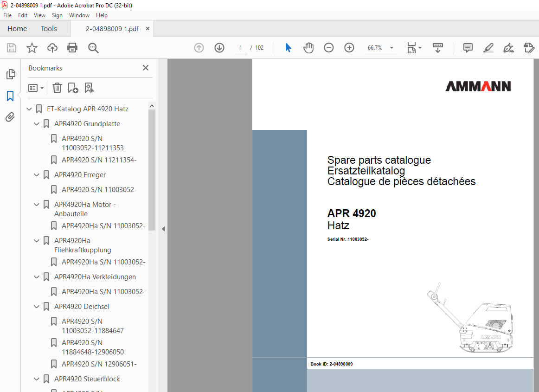539x392 pixels.
Task: Collapse APR4920 Steuerblock bookmark
Action: coord(37,379)
